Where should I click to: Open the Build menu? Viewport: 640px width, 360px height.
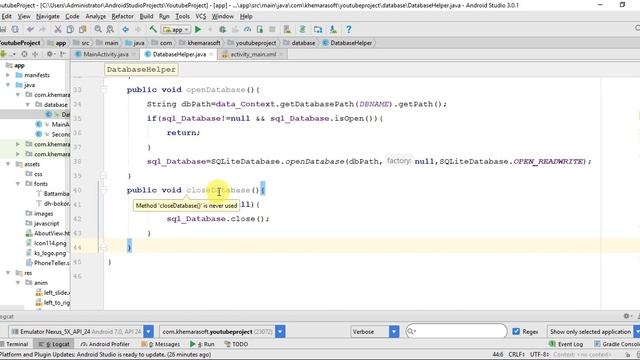coord(146,16)
